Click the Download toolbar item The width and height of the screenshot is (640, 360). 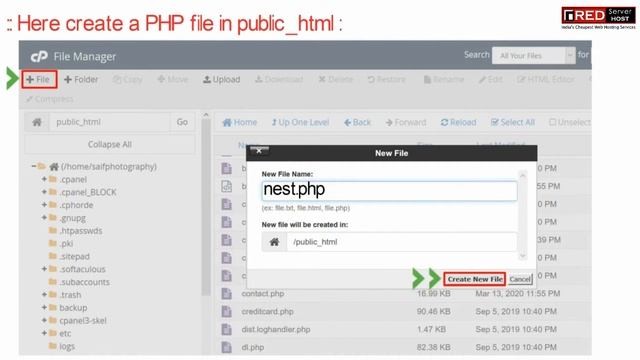279,79
